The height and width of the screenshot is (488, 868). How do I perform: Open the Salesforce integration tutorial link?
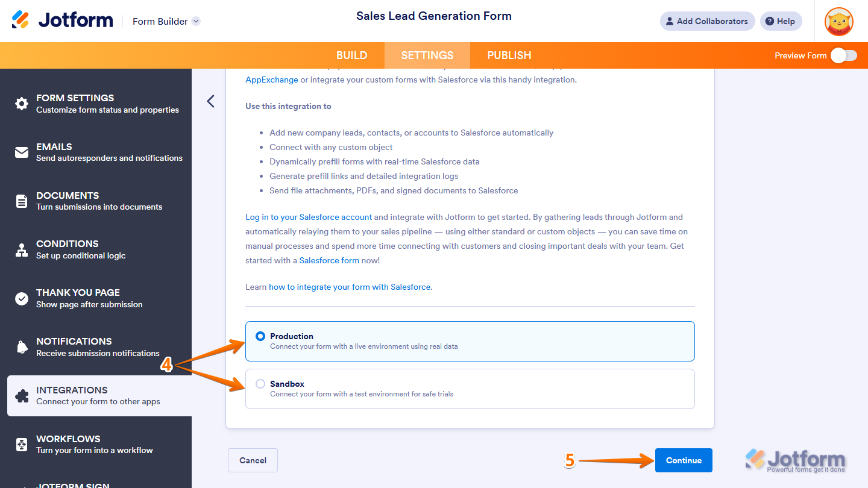point(348,287)
